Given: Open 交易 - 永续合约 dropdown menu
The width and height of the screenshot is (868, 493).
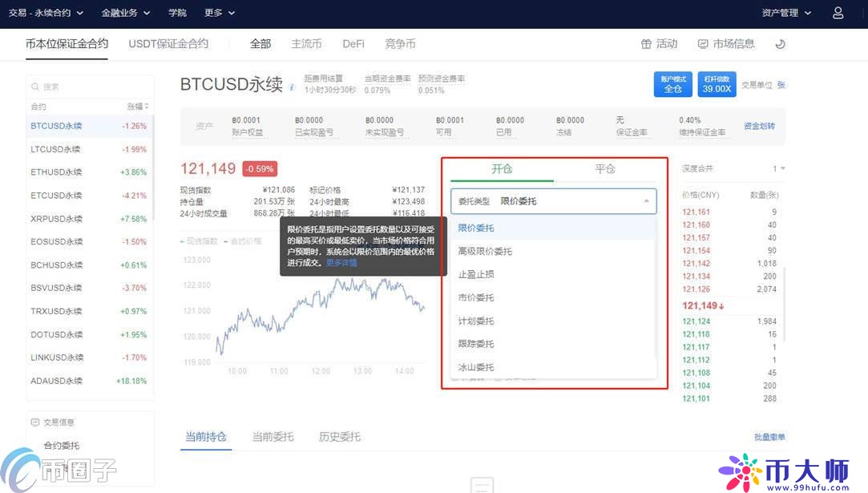Looking at the screenshot, I should tap(46, 13).
